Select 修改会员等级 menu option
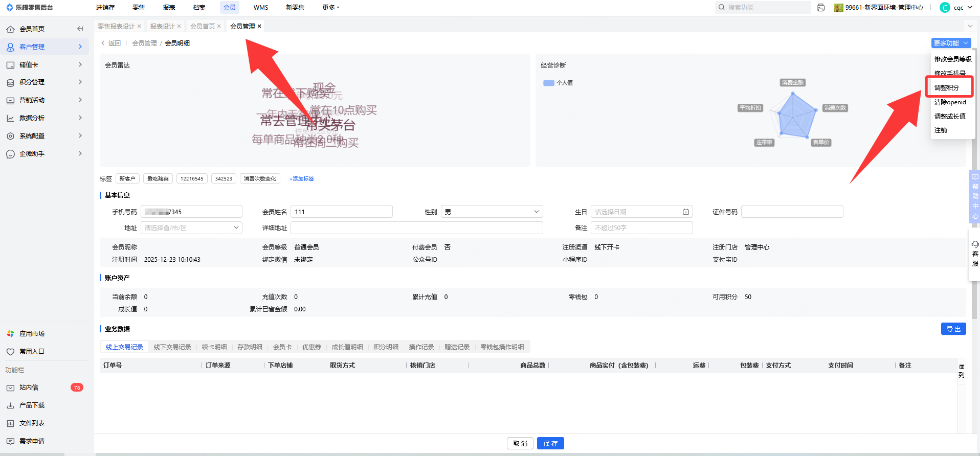This screenshot has height=456, width=980. pos(952,59)
